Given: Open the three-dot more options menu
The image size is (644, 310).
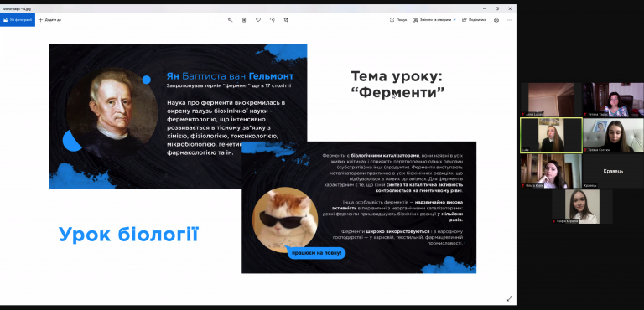Looking at the screenshot, I should point(510,20).
